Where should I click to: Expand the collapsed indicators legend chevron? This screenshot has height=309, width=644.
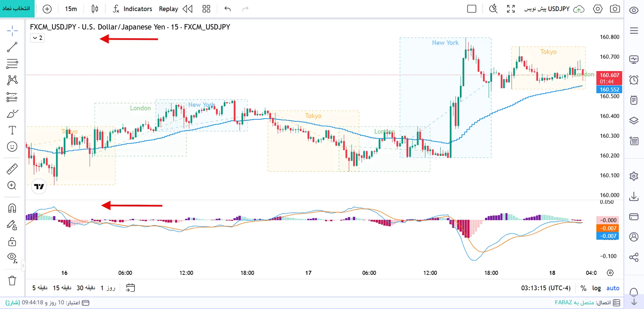(37, 38)
